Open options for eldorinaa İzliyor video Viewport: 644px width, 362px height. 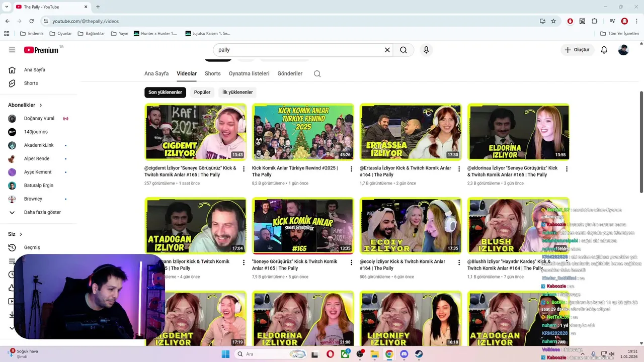(567, 169)
